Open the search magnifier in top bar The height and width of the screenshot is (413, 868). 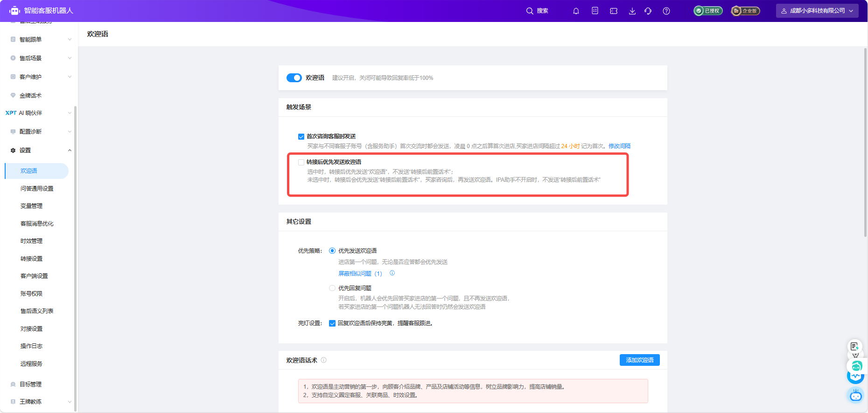point(530,11)
